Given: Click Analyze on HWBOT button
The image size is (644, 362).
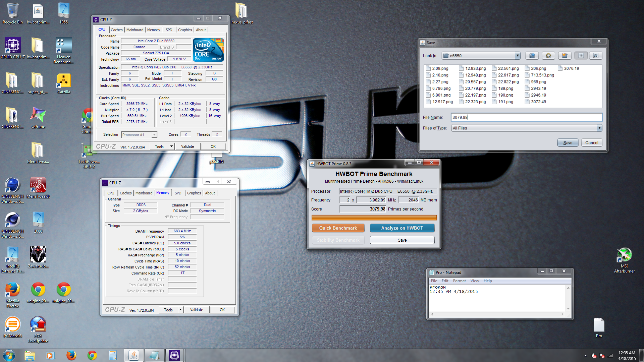Looking at the screenshot, I should pos(402,228).
